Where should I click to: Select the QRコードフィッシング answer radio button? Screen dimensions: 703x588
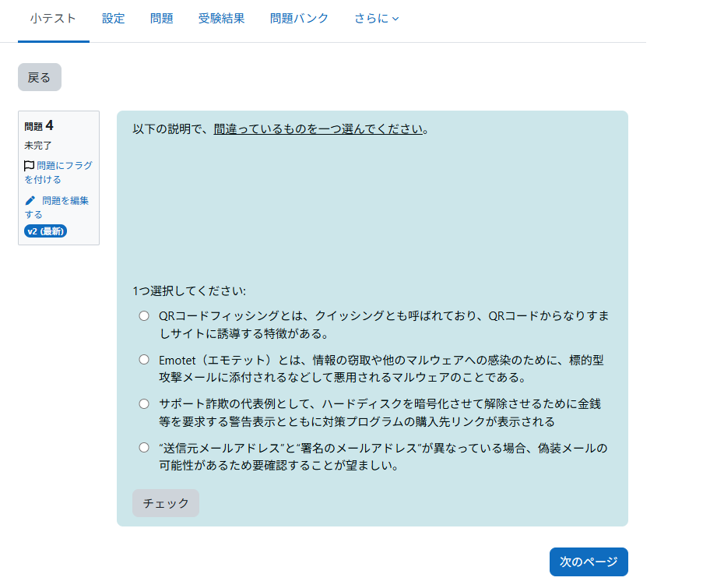[x=143, y=316]
